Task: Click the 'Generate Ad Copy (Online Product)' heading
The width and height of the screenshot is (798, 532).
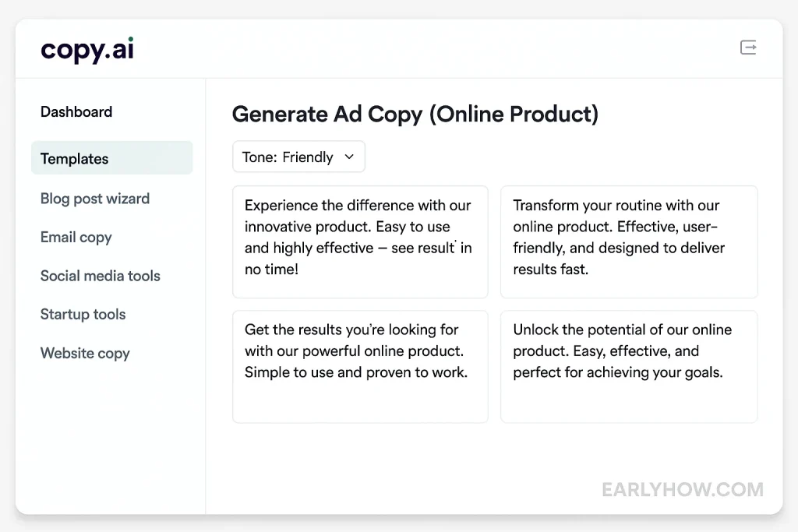Action: 415,115
